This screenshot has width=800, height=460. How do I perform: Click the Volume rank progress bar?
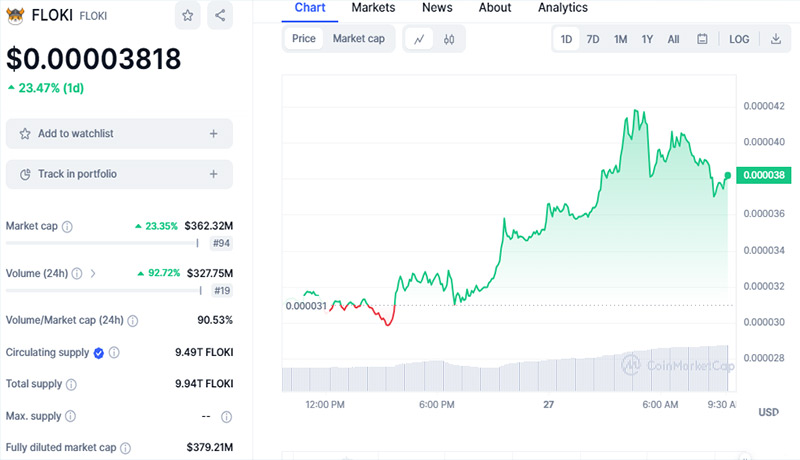(x=104, y=291)
